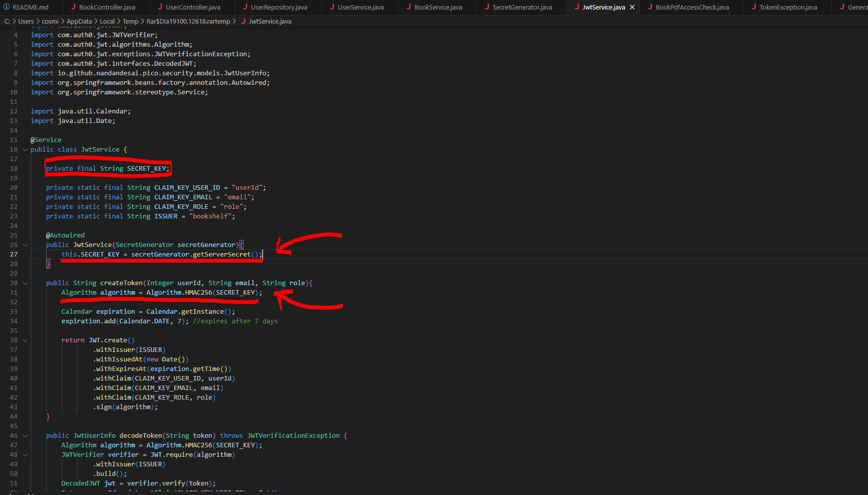Open the BookService.java tab
Screen dimensions: 868x495
[438, 7]
